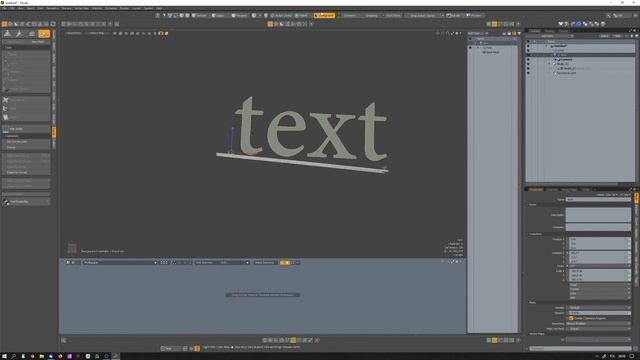The image size is (640, 360).
Task: Select the orange active tool tab icon
Action: click(44, 34)
